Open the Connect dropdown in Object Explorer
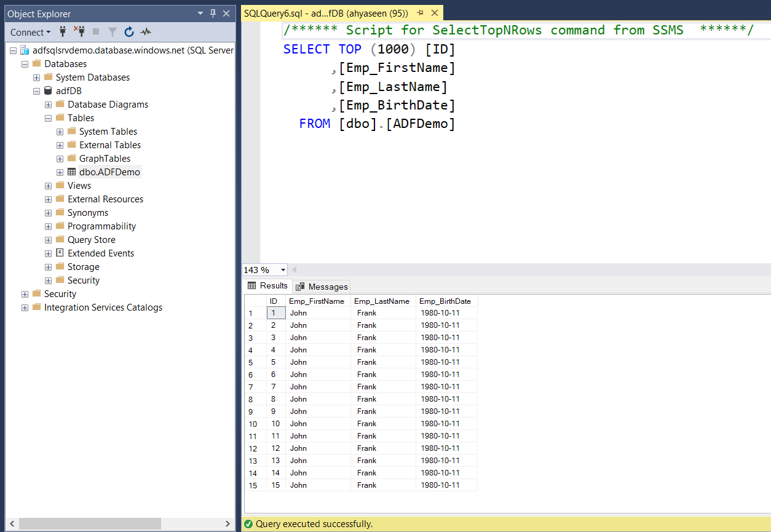The height and width of the screenshot is (532, 771). (31, 32)
